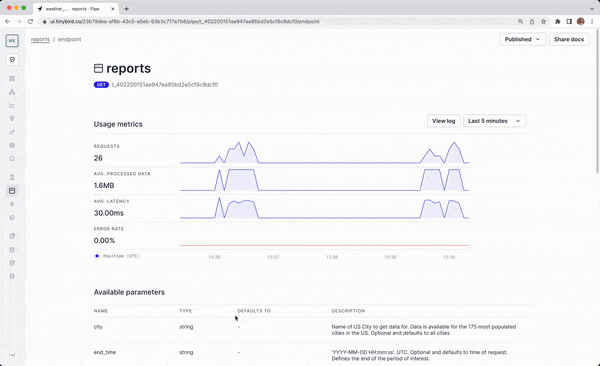Click the Avg. Processed Data chart
This screenshot has width=600, height=366.
(x=324, y=180)
